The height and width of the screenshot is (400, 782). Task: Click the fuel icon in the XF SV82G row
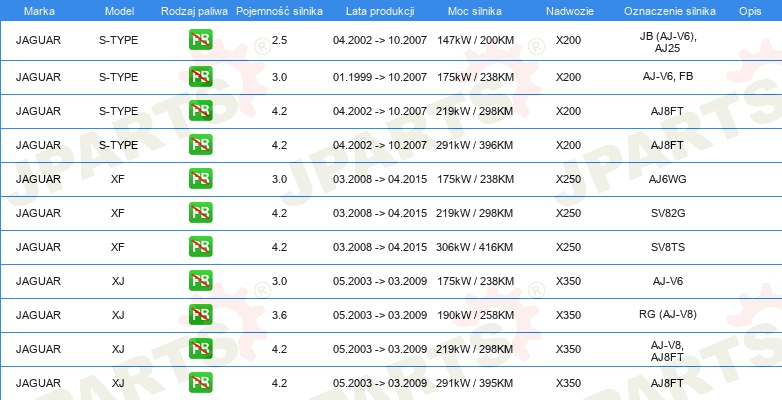[200, 212]
